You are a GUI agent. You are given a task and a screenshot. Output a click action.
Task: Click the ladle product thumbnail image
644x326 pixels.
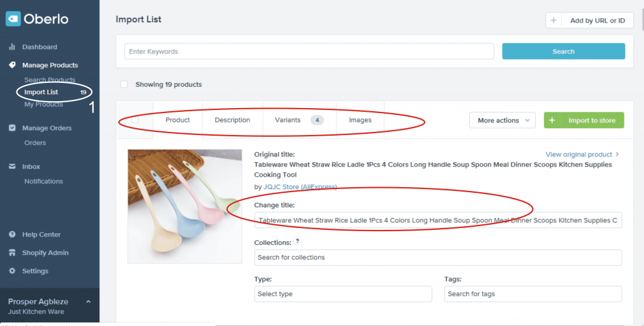coord(185,206)
